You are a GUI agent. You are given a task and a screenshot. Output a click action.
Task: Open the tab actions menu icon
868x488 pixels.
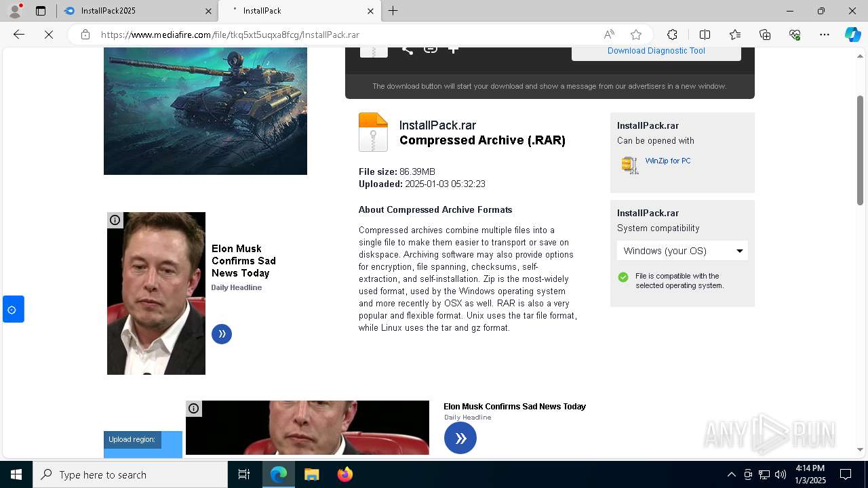pyautogui.click(x=41, y=11)
